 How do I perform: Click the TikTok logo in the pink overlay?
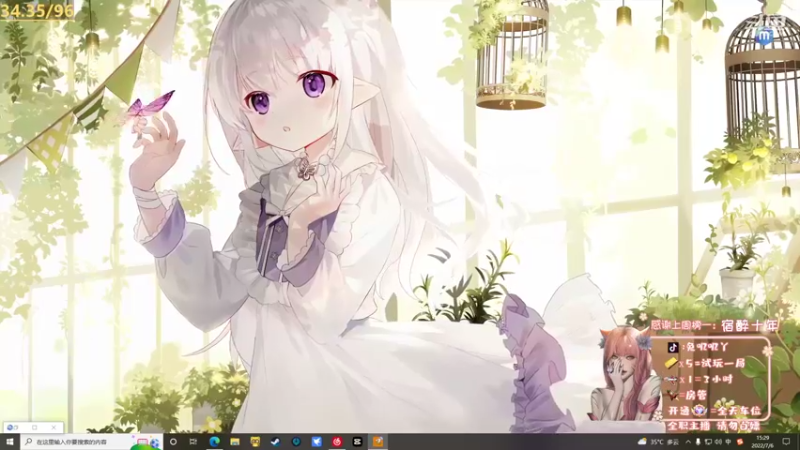click(672, 347)
